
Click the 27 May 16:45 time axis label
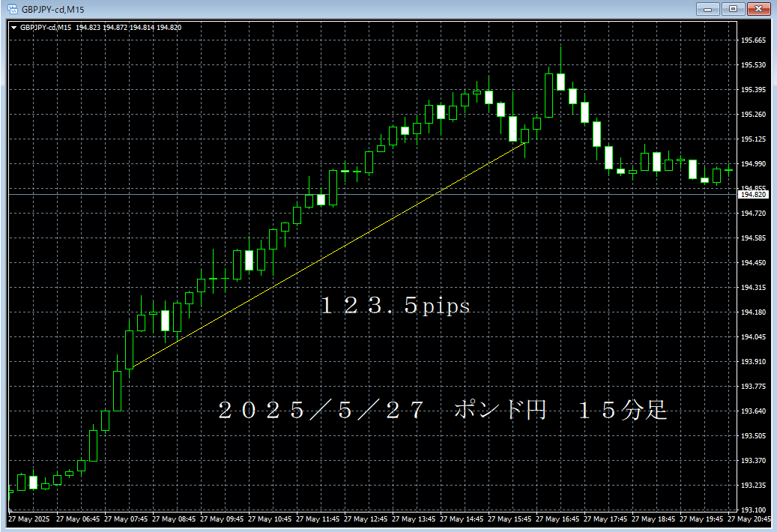560,519
